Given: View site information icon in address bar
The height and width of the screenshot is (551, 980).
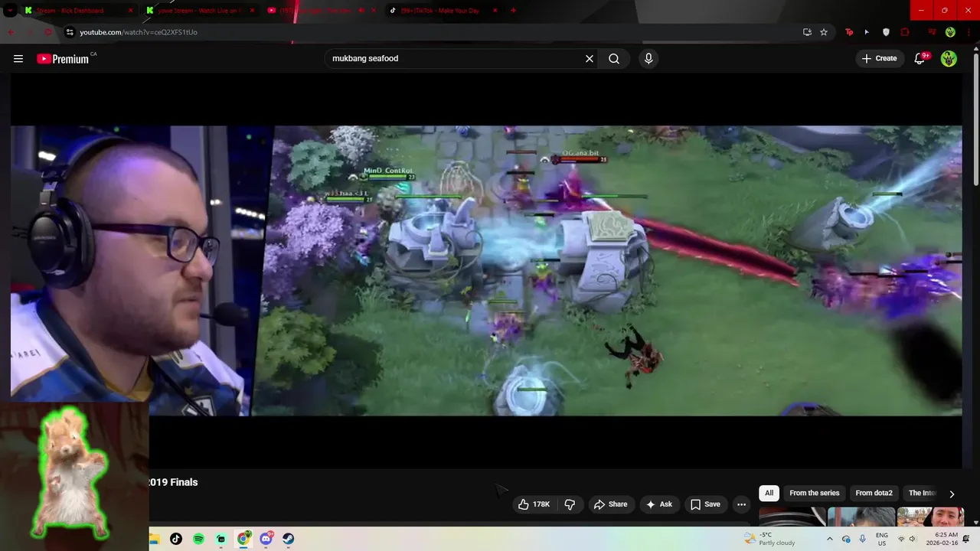Looking at the screenshot, I should click(x=70, y=32).
